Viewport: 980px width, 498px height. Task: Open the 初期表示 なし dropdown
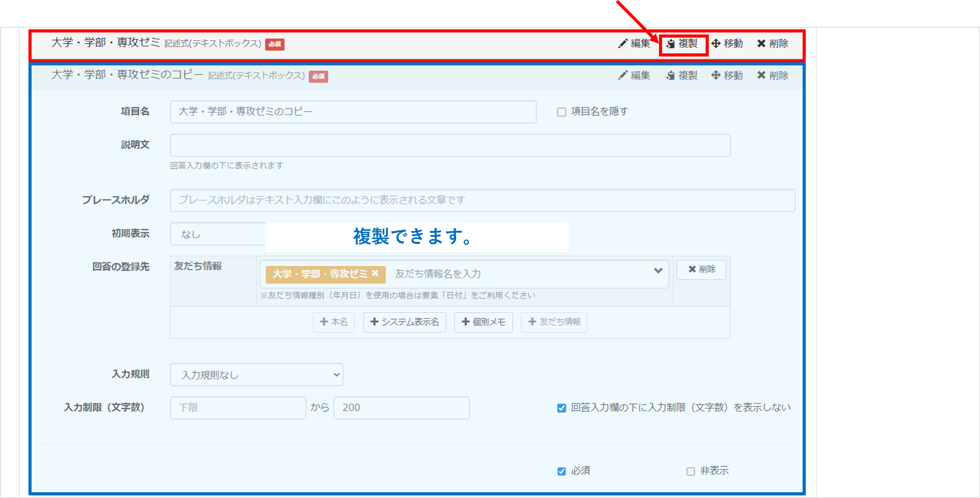(x=218, y=234)
